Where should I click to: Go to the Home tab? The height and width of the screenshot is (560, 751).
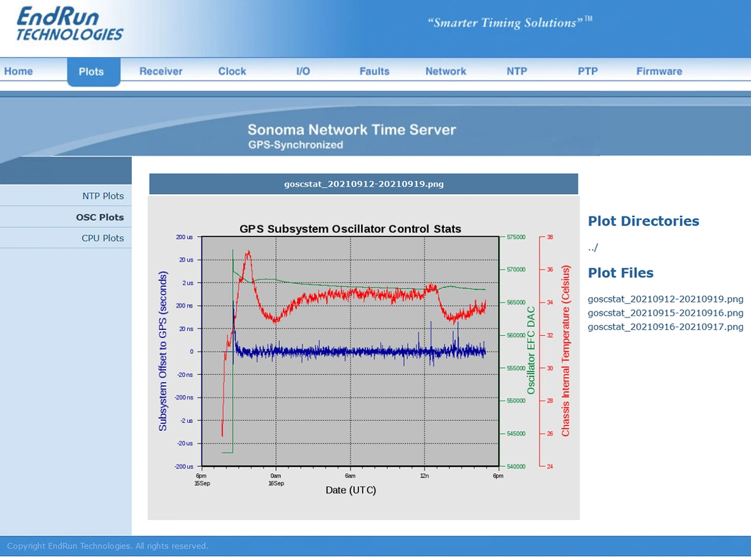click(x=18, y=72)
